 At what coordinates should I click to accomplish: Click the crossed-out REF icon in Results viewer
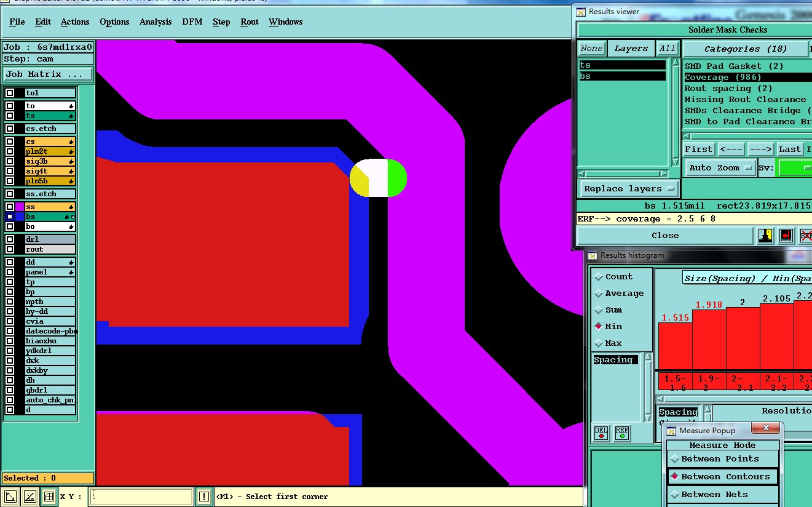coord(806,235)
